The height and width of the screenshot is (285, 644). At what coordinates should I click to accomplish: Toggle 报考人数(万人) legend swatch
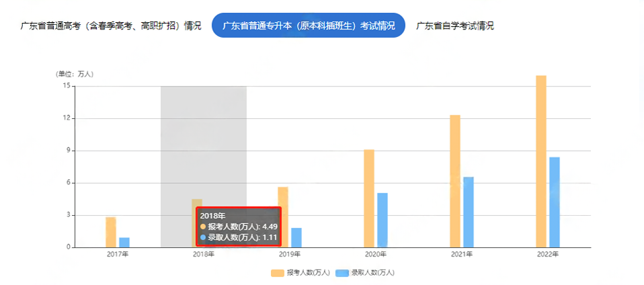coord(277,273)
